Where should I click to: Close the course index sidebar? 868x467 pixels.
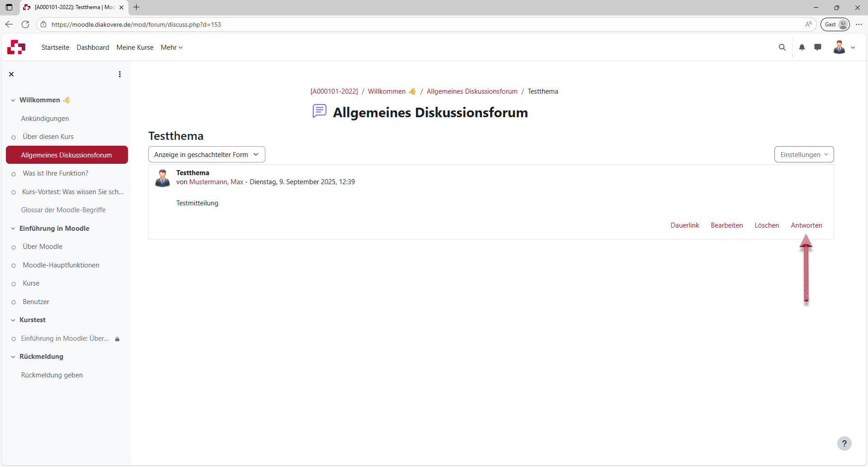(11, 74)
